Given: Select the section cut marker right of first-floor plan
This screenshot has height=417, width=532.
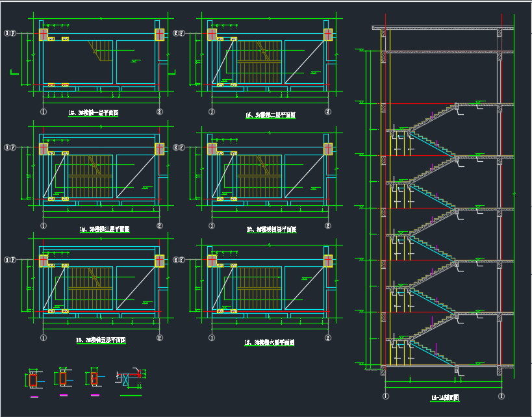Looking at the screenshot, I should tap(172, 72).
